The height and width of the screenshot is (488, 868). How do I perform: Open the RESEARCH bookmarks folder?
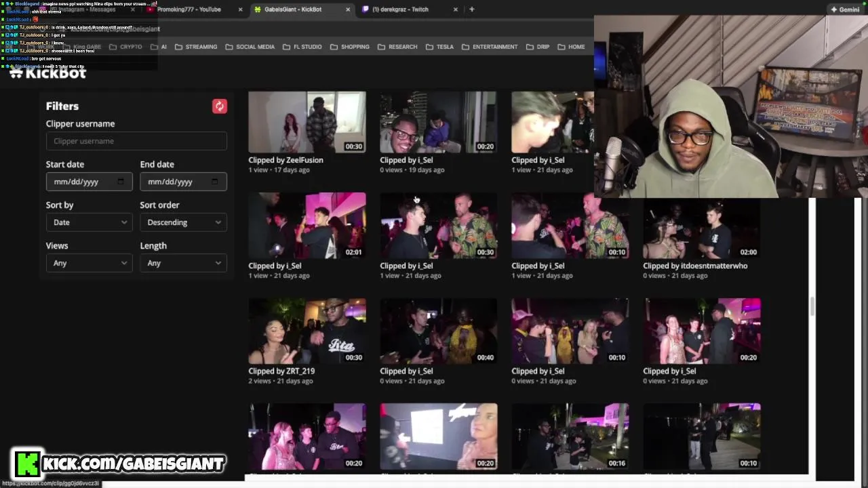[397, 47]
